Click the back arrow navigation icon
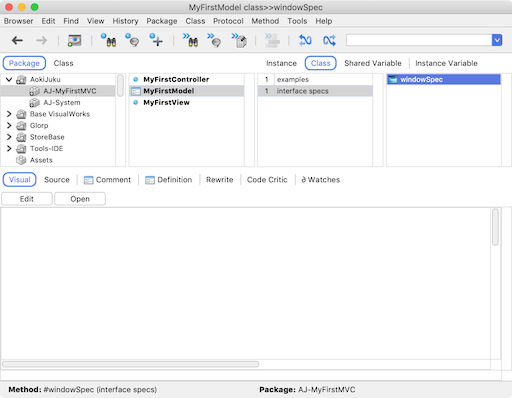The height and width of the screenshot is (398, 512). [x=17, y=41]
